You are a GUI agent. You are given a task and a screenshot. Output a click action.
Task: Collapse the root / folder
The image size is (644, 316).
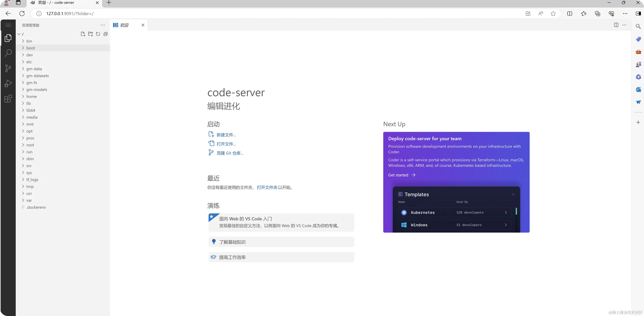coord(19,34)
